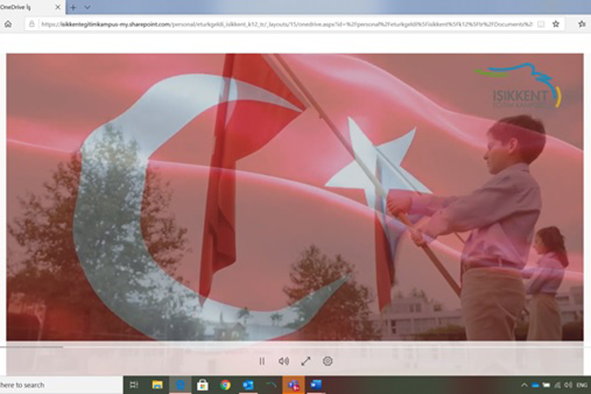Expand video to full screen

306,361
